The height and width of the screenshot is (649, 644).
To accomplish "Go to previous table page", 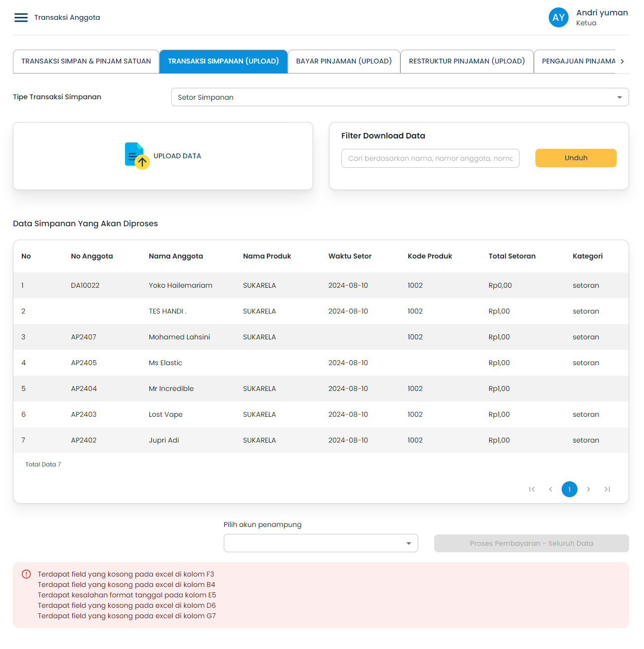I will pos(551,489).
